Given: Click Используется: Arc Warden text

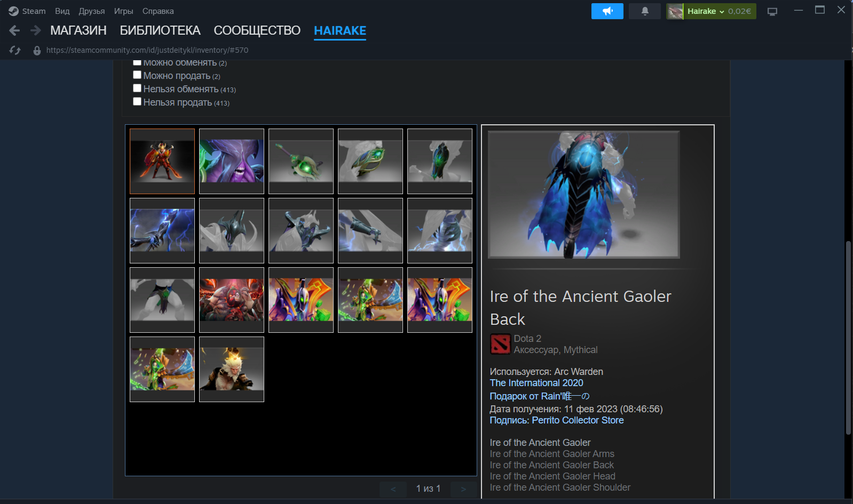Looking at the screenshot, I should (547, 372).
